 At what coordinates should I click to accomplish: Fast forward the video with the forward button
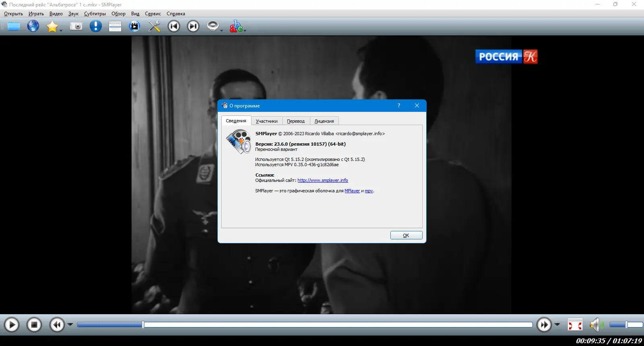pos(544,325)
